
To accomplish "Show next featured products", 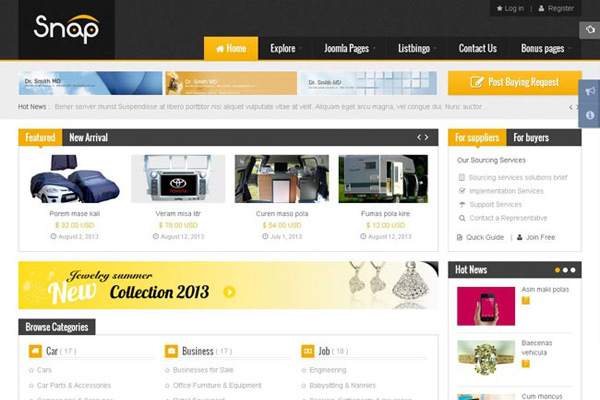I will [426, 137].
